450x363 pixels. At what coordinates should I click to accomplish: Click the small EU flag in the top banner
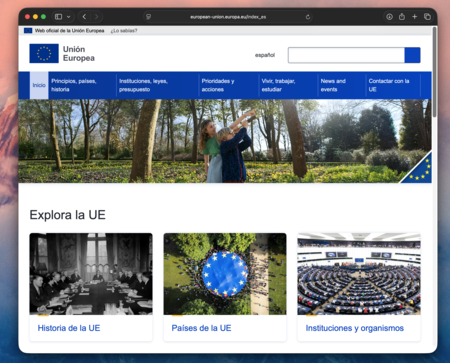pyautogui.click(x=28, y=31)
